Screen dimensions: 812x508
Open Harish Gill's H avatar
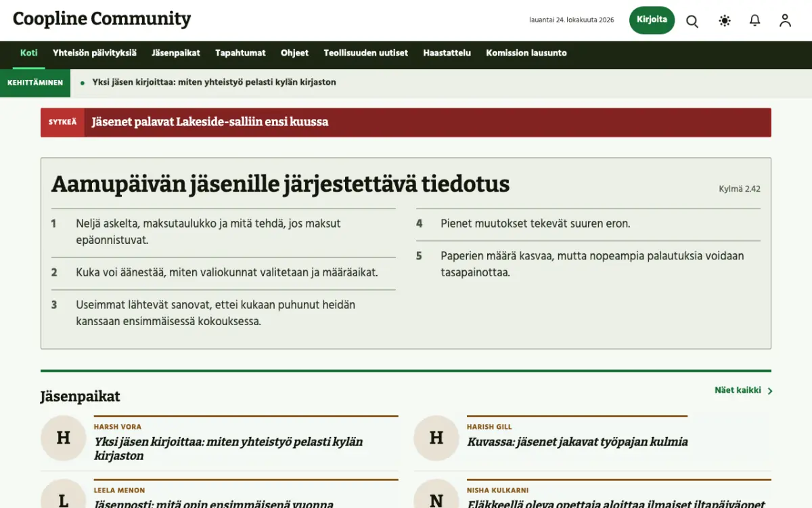point(436,438)
